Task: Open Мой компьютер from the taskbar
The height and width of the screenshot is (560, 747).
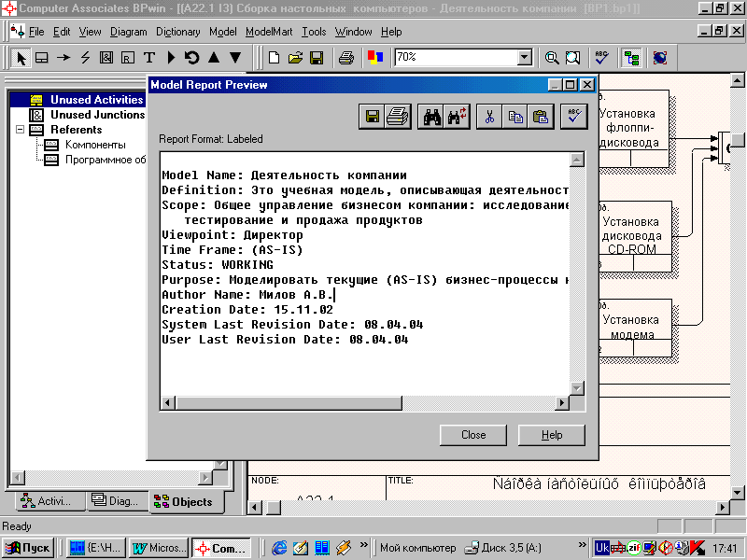Action: coord(417,548)
